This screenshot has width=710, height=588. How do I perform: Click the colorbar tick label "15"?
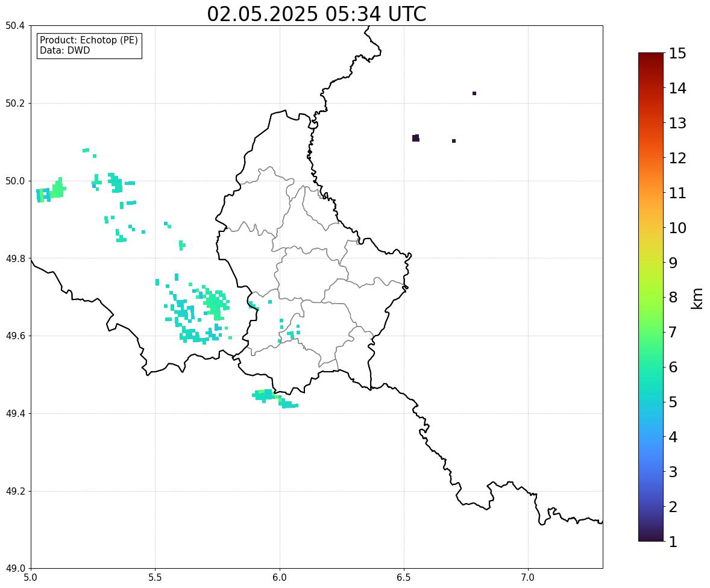click(677, 54)
